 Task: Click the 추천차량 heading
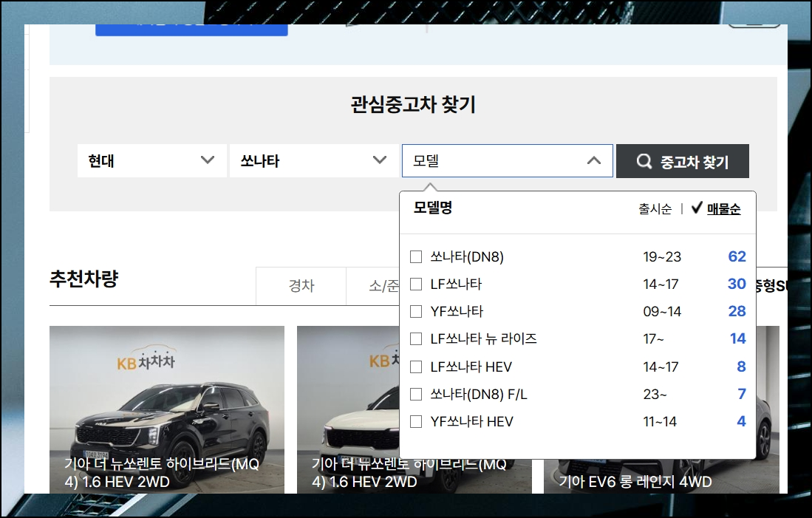point(84,279)
